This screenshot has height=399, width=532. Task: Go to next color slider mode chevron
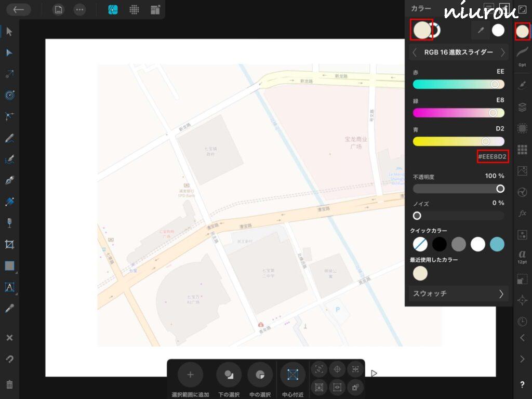[x=502, y=52]
